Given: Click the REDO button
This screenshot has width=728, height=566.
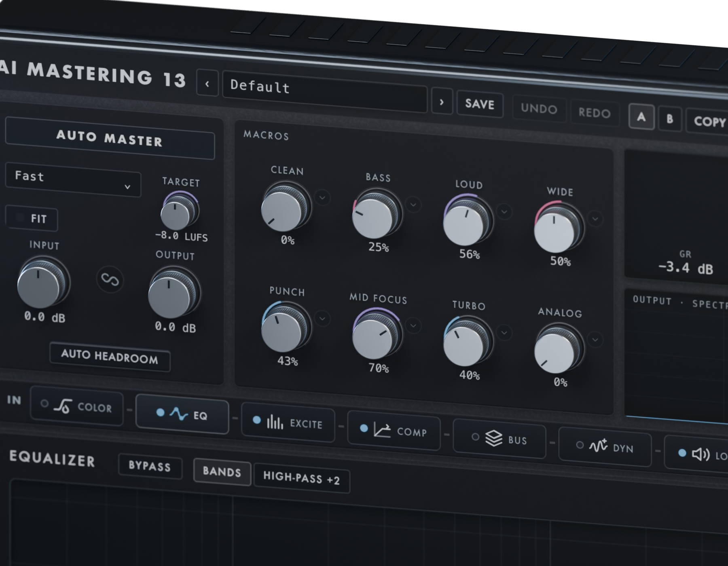Looking at the screenshot, I should (595, 113).
